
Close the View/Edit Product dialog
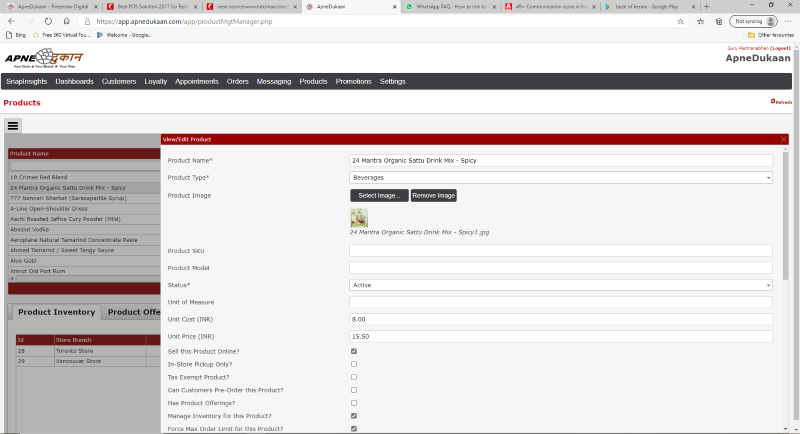[783, 139]
